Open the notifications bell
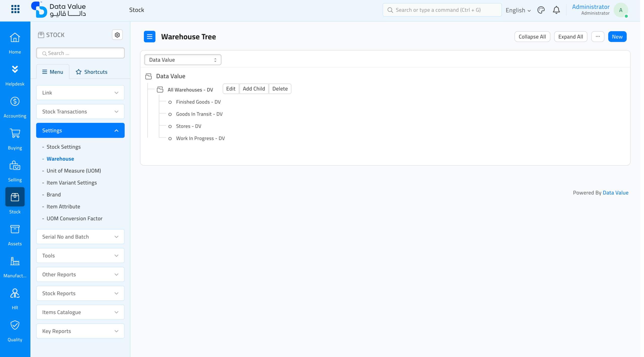Screen dimensions: 644x357 click(x=556, y=10)
